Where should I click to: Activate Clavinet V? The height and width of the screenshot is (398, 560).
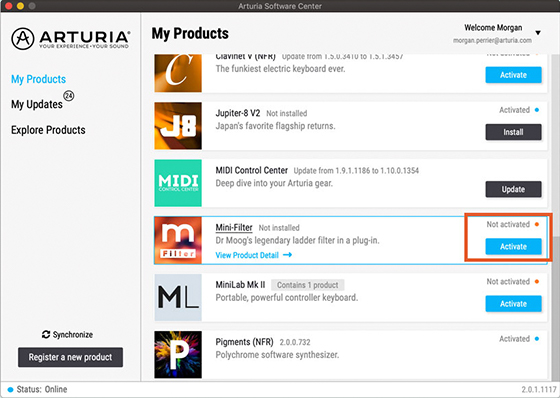click(x=513, y=75)
